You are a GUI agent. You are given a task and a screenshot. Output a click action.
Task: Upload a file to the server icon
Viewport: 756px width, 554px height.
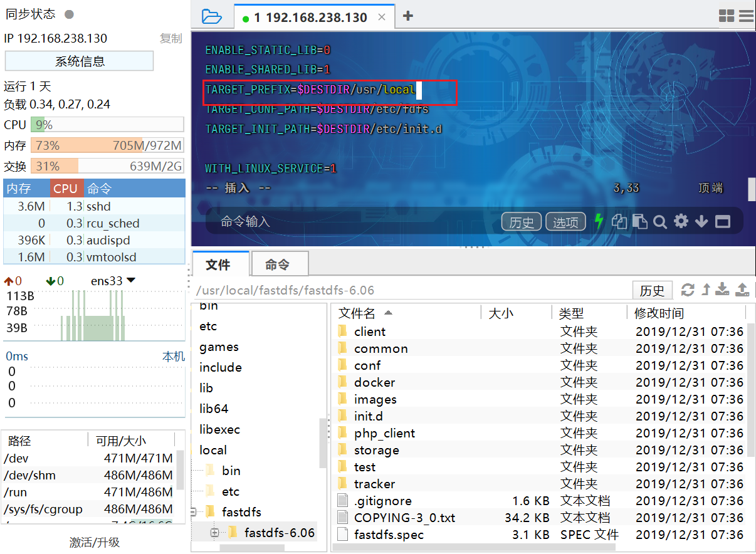tap(742, 290)
